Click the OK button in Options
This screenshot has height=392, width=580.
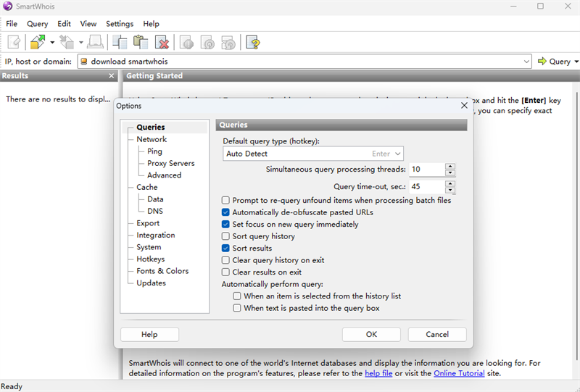tap(371, 335)
